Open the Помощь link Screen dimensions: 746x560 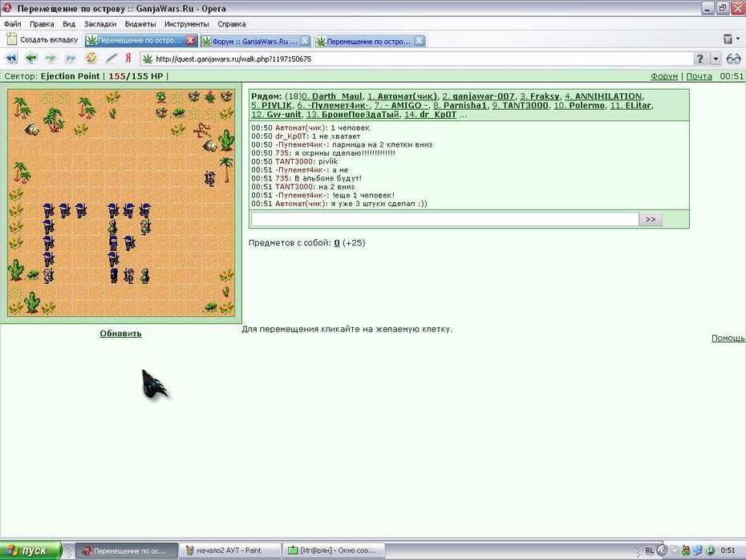(728, 338)
